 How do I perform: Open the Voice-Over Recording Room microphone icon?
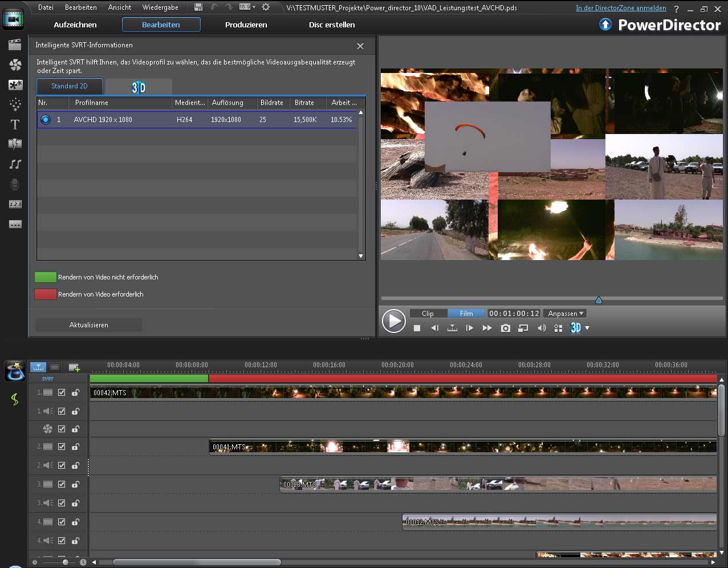[15, 184]
